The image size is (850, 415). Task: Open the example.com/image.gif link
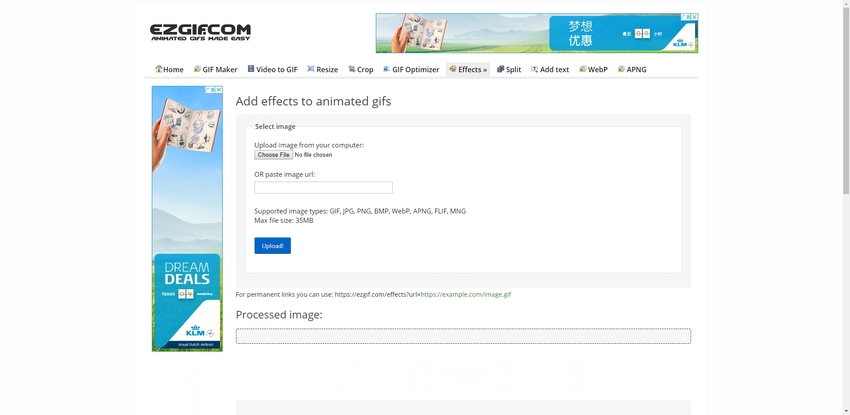click(465, 295)
